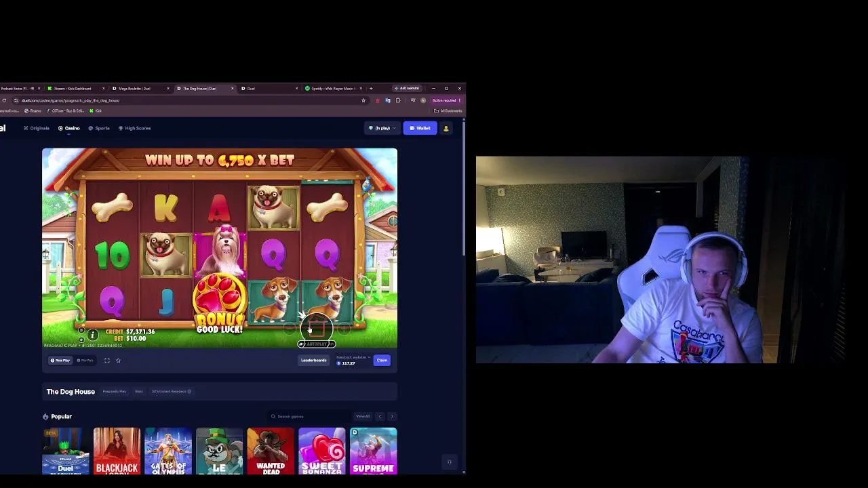Open the game info button
The width and height of the screenshot is (868, 488).
[x=93, y=335]
